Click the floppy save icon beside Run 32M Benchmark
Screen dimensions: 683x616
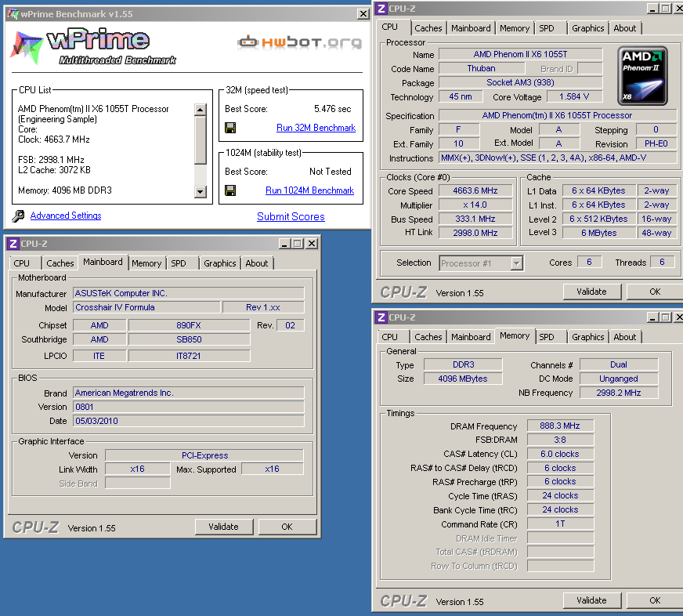pyautogui.click(x=230, y=128)
